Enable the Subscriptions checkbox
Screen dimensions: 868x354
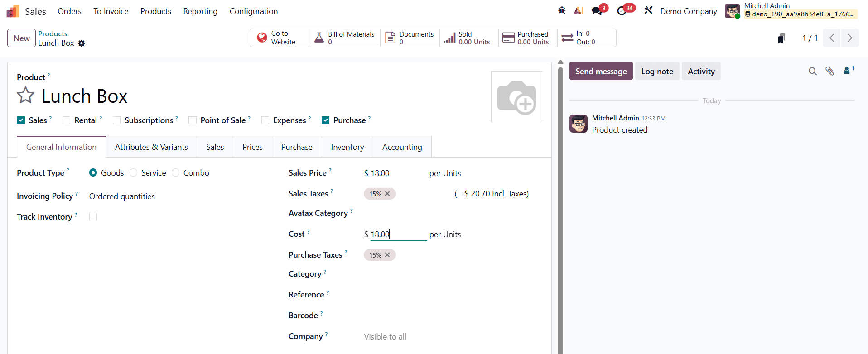point(116,120)
